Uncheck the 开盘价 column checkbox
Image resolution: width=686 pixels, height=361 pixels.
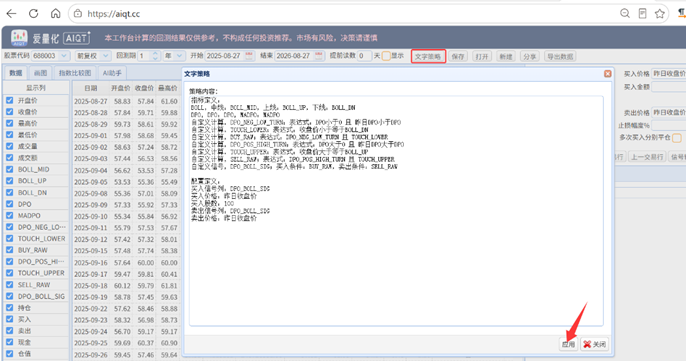pyautogui.click(x=10, y=100)
